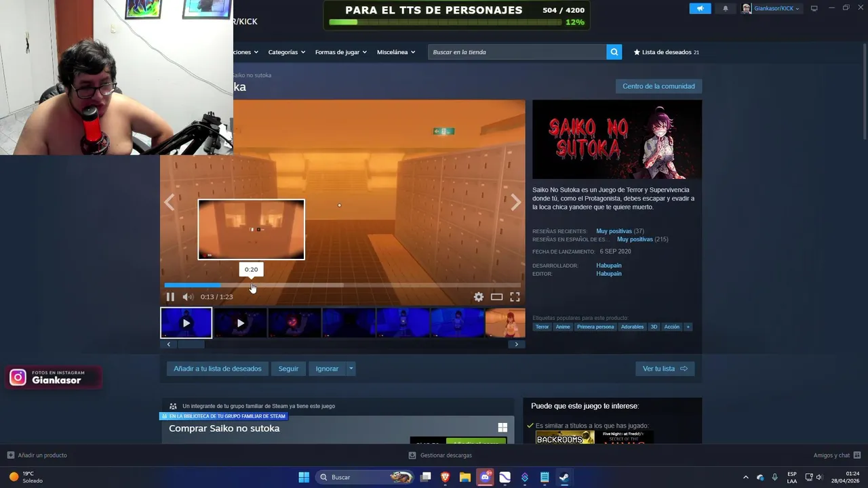Open the Ignorar options dropdown arrow
The width and height of the screenshot is (868, 488).
[351, 369]
